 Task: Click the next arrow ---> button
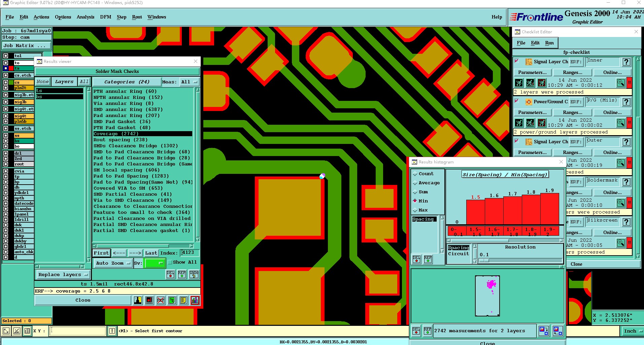tap(135, 253)
